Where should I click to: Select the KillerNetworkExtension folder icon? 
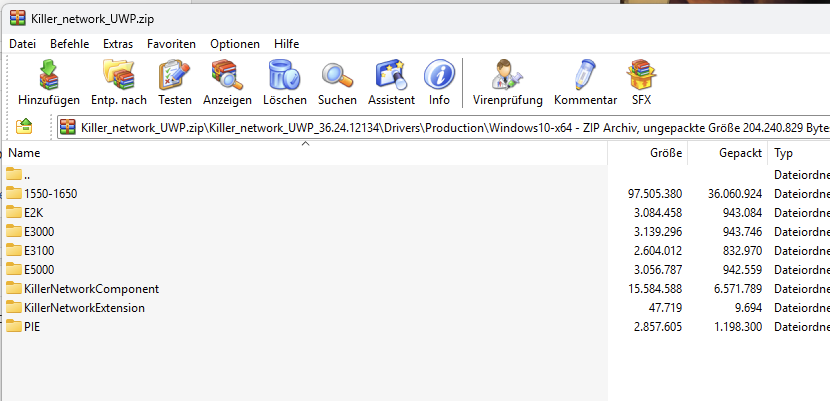pos(14,307)
